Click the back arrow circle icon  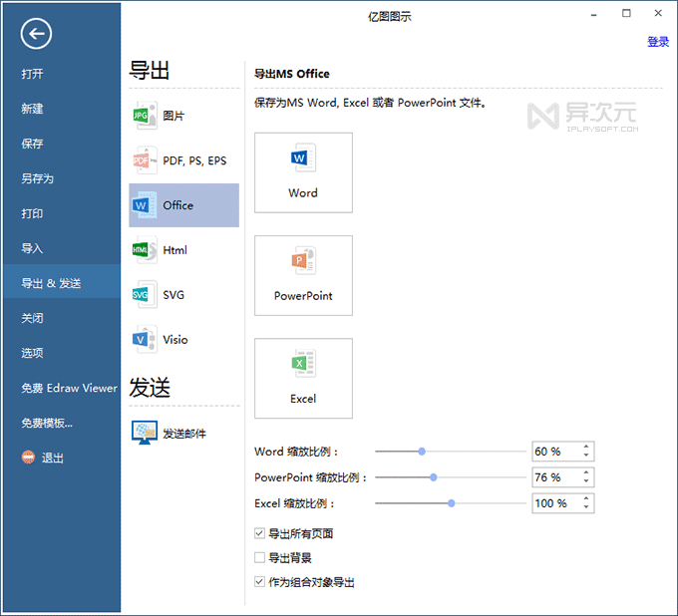pos(36,34)
